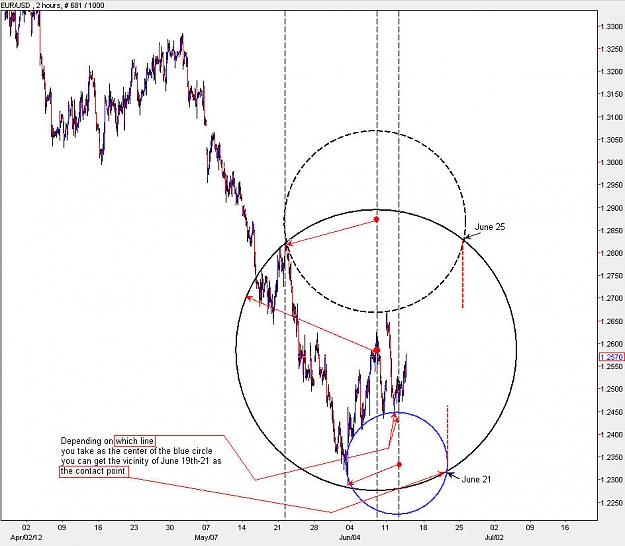Select the 1.3000 price level label
The width and height of the screenshot is (625, 546).
tap(612, 163)
